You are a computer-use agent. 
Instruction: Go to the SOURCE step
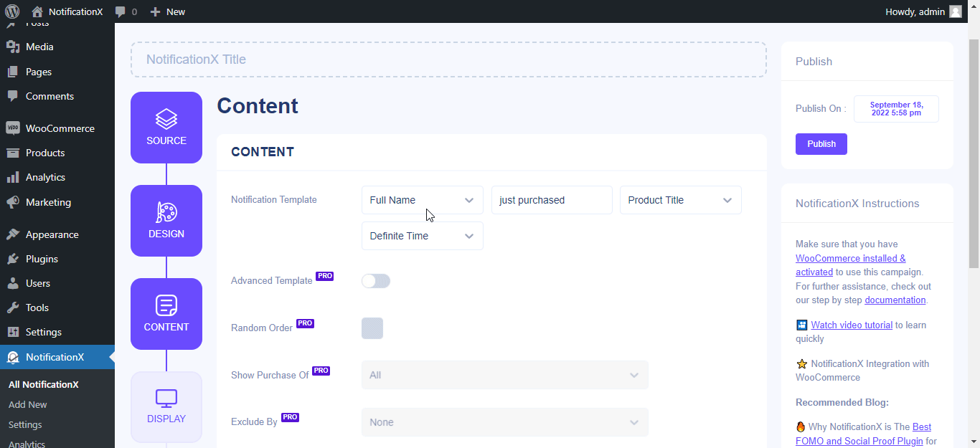click(x=166, y=128)
